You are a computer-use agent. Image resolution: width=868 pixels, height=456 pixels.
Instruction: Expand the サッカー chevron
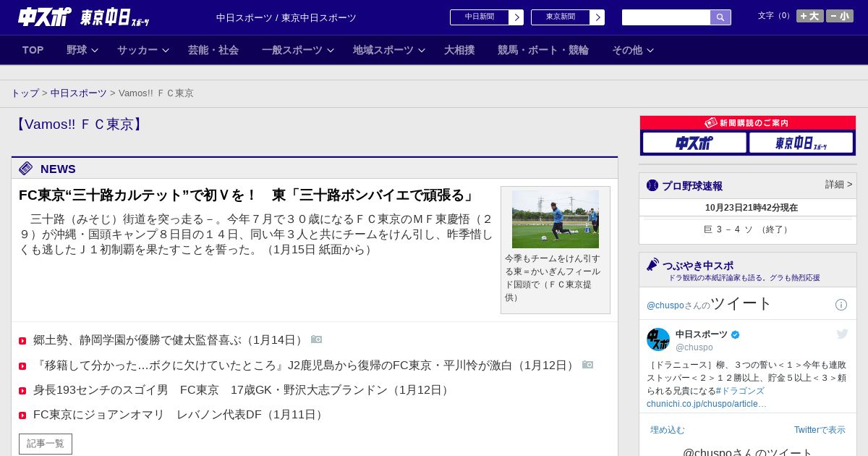(166, 51)
